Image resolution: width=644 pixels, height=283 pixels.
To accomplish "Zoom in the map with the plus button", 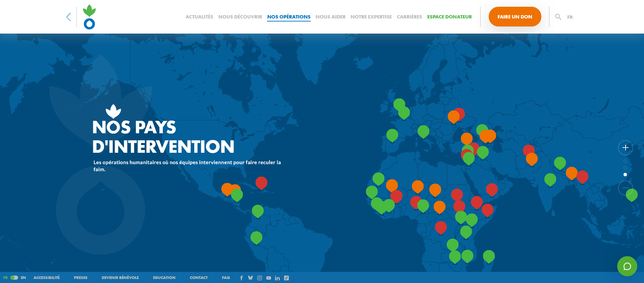I will pos(625,148).
